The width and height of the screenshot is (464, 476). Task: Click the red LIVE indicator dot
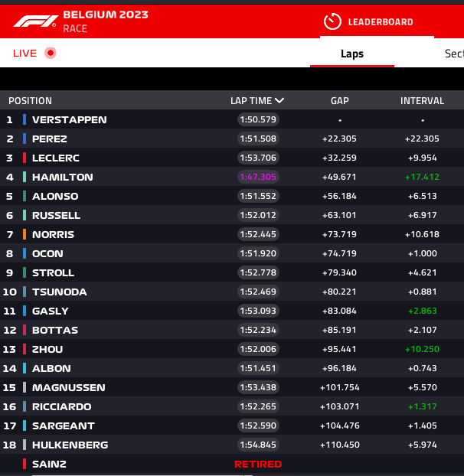click(x=51, y=53)
